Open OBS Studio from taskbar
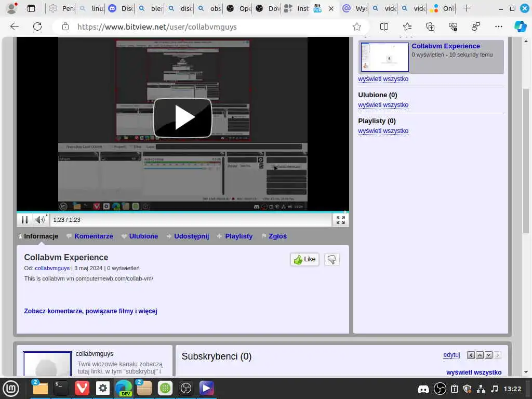The image size is (532, 399). tap(185, 389)
